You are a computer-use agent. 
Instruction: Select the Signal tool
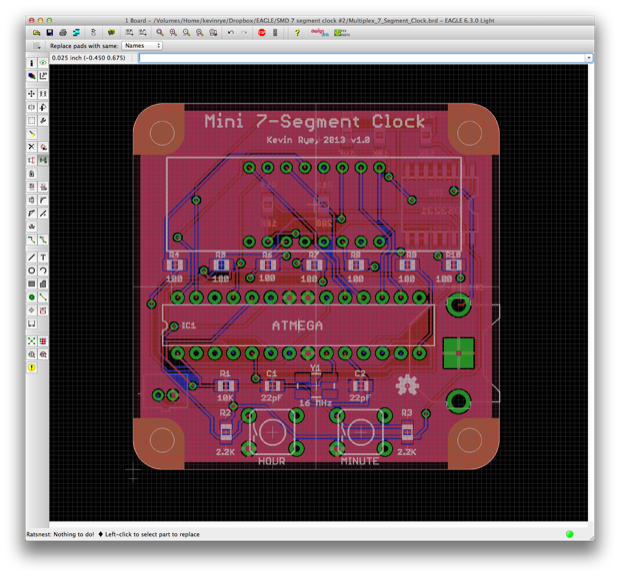coord(43,297)
